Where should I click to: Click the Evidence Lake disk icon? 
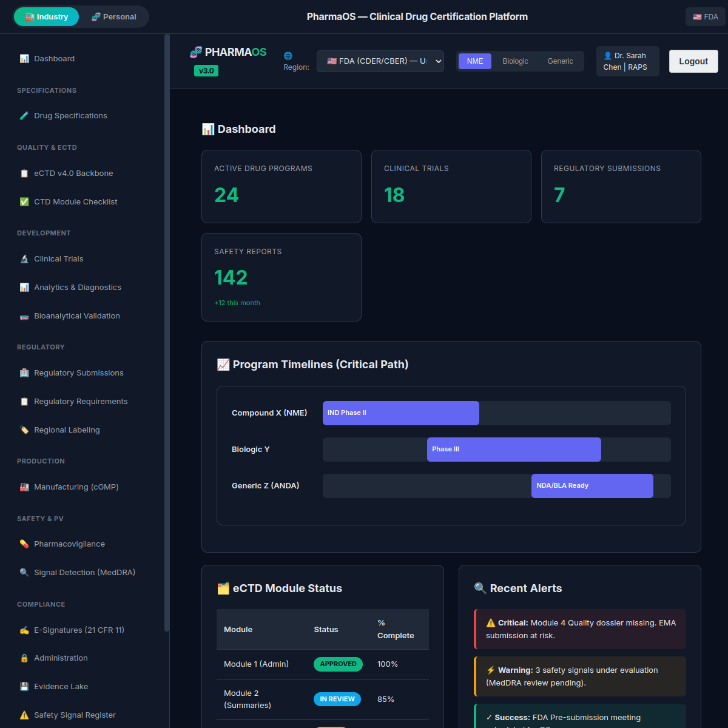[24, 687]
